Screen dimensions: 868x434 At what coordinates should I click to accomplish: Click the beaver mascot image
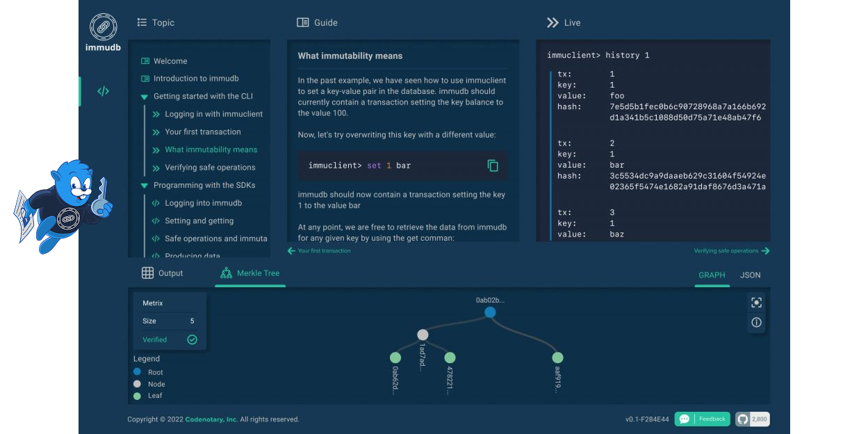pyautogui.click(x=62, y=207)
